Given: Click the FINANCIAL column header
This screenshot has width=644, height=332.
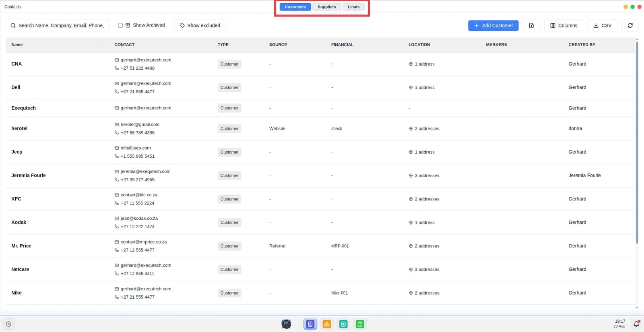Looking at the screenshot, I should tap(342, 45).
